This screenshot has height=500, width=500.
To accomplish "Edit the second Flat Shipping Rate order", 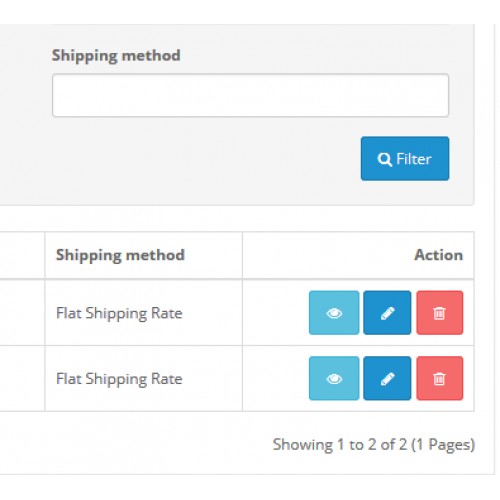I will point(387,378).
